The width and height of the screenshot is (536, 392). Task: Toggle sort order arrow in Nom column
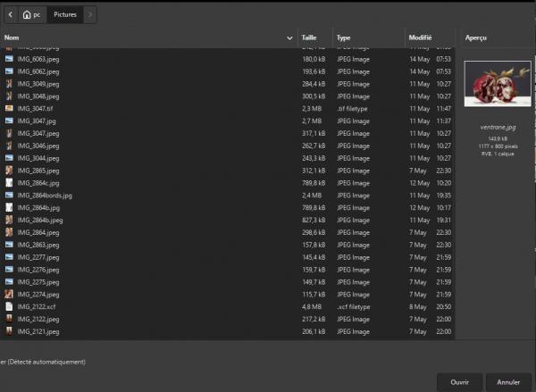pos(289,38)
